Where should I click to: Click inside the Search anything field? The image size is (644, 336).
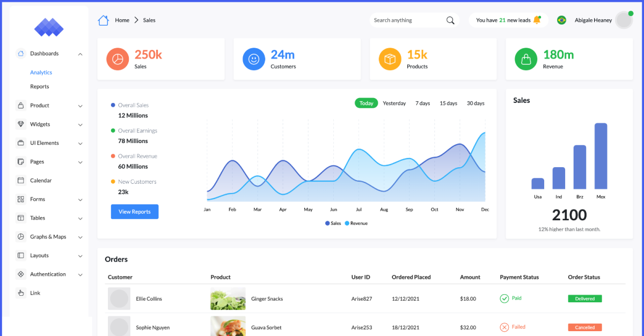pos(408,20)
